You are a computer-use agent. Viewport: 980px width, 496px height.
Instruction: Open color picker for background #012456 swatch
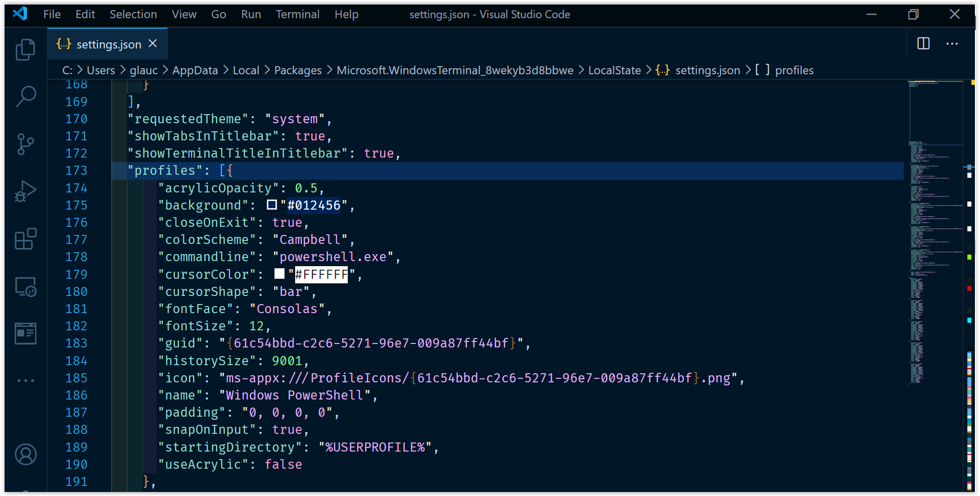[272, 205]
